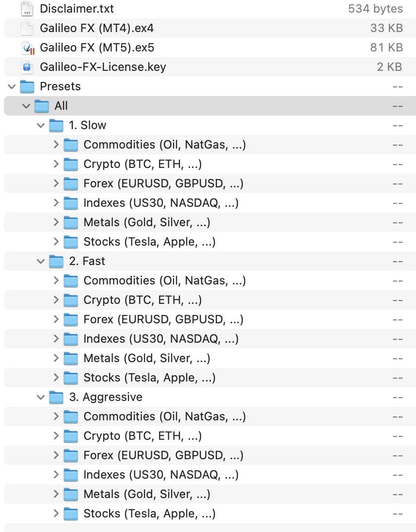
Task: Expand Crypto chevron under 3. Aggressive
Action: coord(56,435)
